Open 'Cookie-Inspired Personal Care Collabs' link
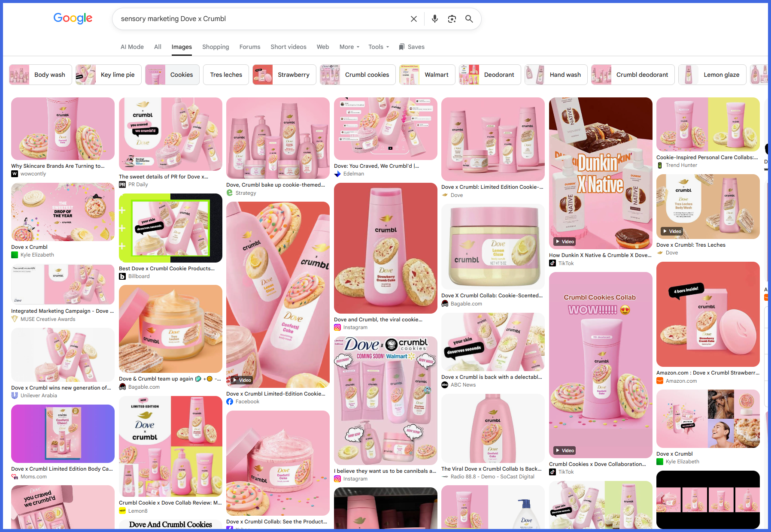771x532 pixels. pyautogui.click(x=707, y=157)
